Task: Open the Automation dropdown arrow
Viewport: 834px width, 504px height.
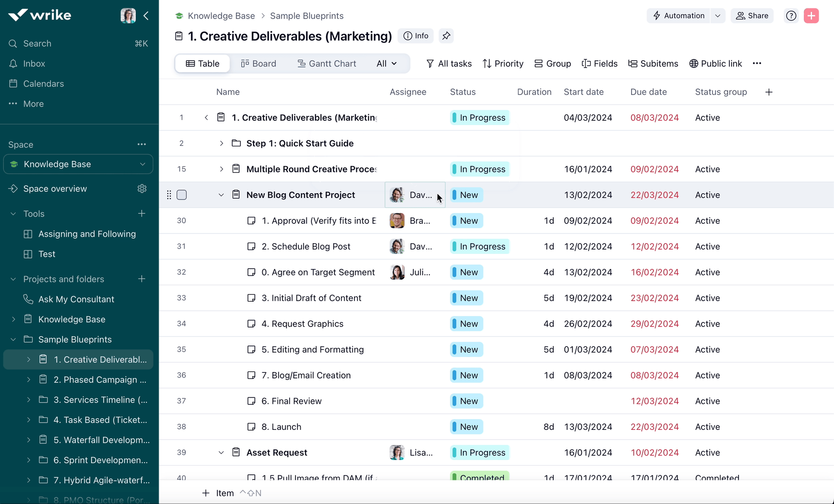Action: point(717,16)
